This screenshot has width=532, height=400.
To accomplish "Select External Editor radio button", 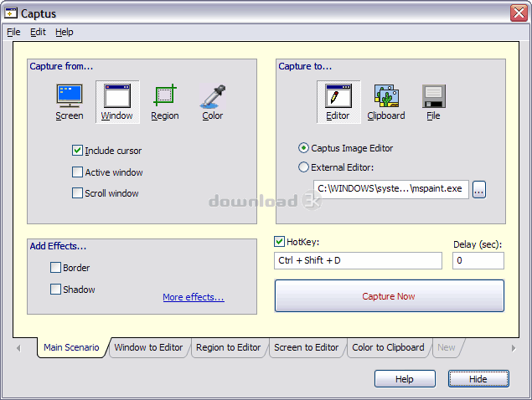I will (303, 167).
